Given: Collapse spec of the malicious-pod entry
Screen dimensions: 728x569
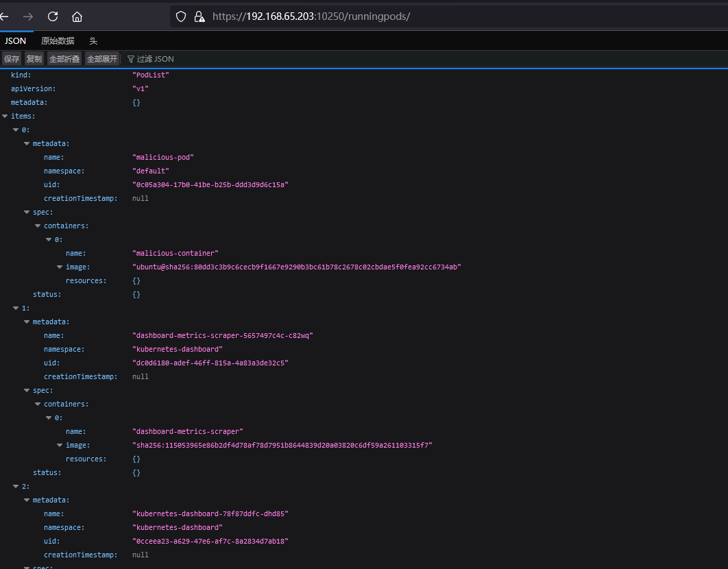Looking at the screenshot, I should [x=27, y=213].
